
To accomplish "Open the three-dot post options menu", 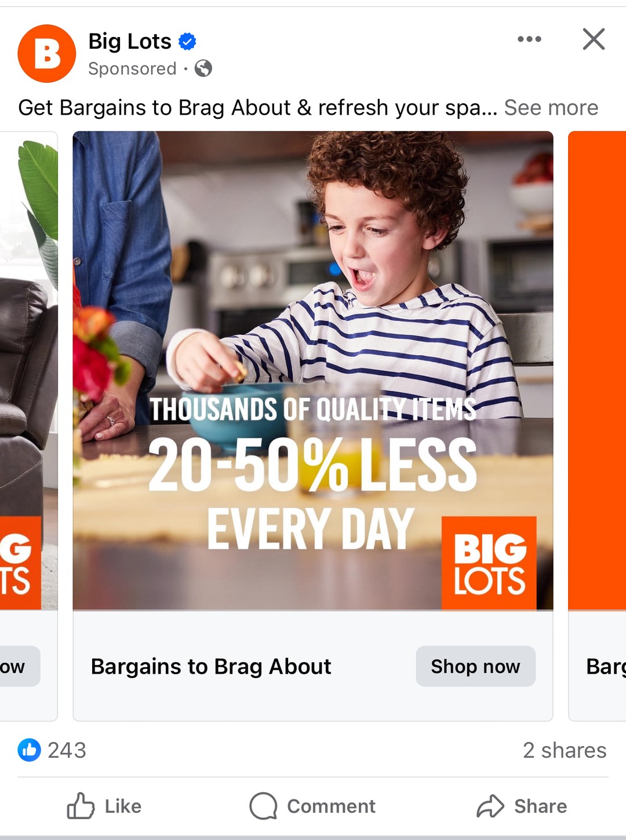I will click(529, 39).
